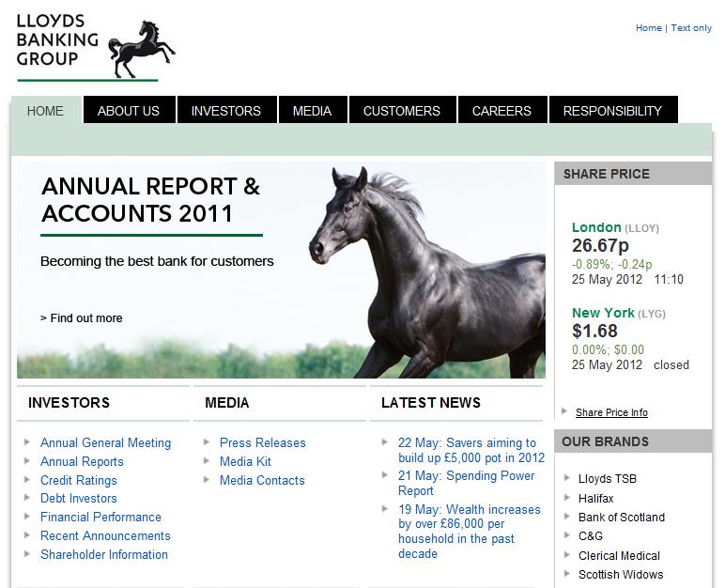Open the Scottish Widows brand link
Viewport: 725px width, 588px height.
(621, 574)
